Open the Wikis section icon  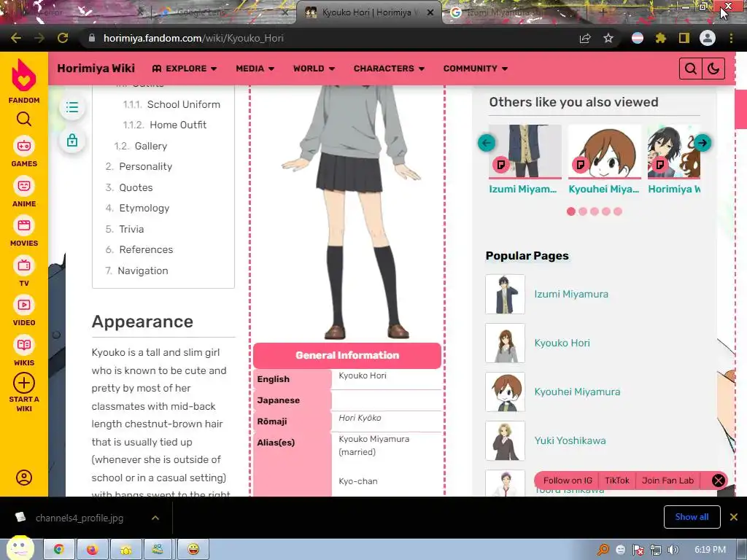point(24,345)
